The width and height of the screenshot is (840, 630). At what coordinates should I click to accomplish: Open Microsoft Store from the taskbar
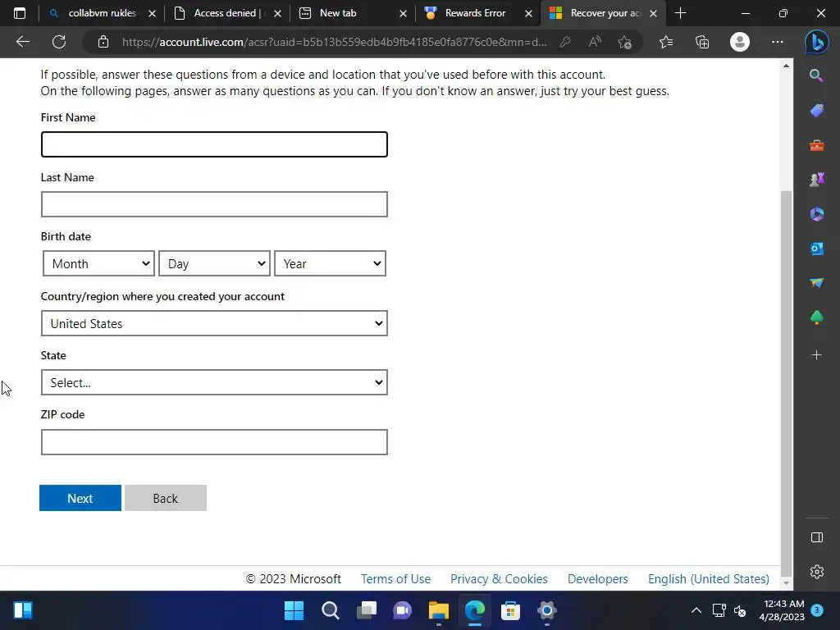pyautogui.click(x=510, y=610)
